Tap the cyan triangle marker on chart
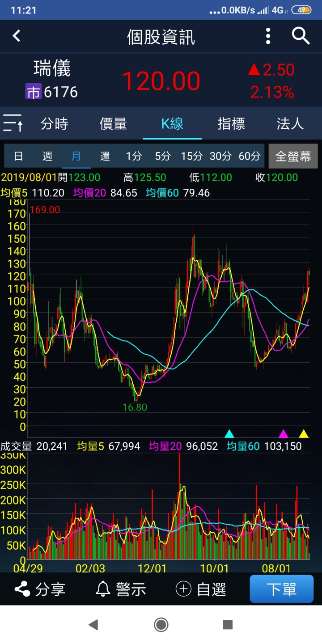This screenshot has width=322, height=644. pos(229,433)
